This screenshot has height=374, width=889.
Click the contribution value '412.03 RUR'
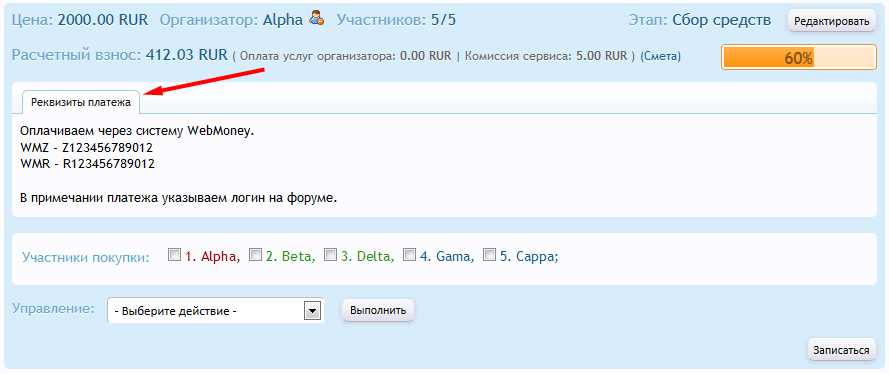click(187, 56)
